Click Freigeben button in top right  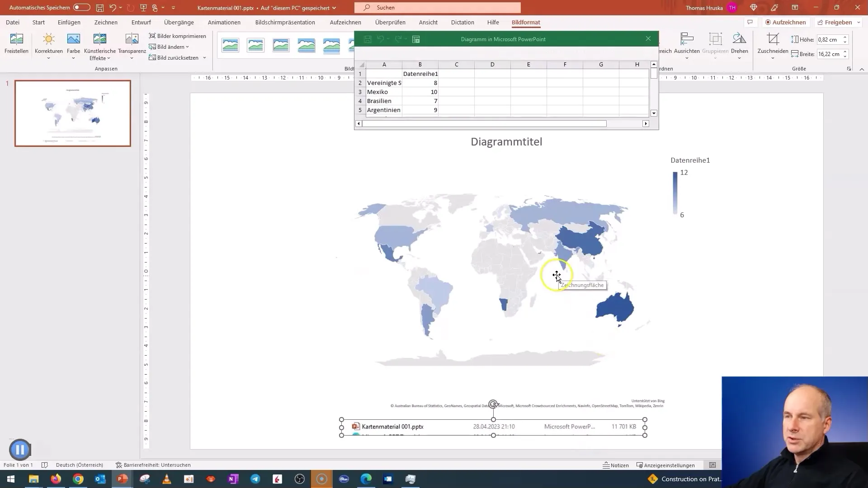(x=838, y=22)
